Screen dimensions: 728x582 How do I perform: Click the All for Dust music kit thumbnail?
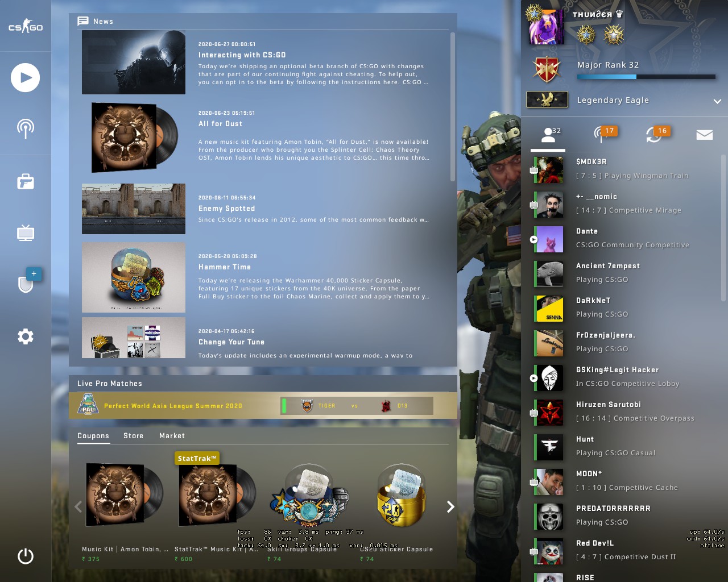[134, 137]
